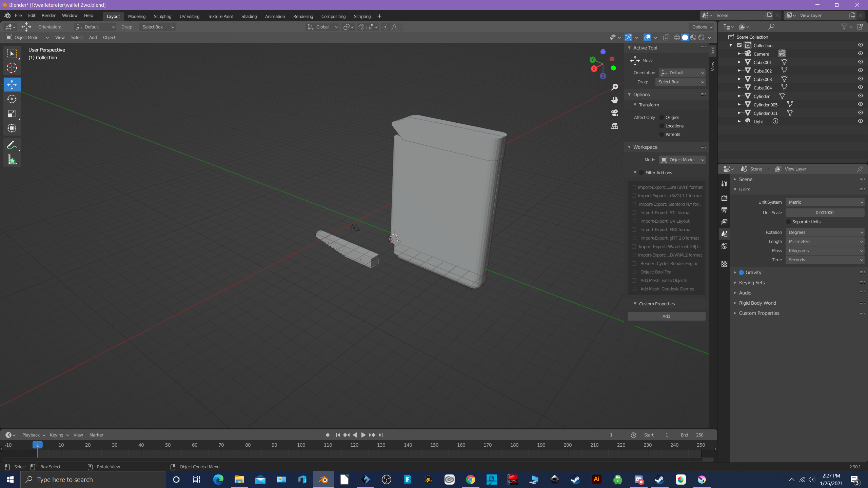Enable Affect Only Origins option

tap(662, 117)
